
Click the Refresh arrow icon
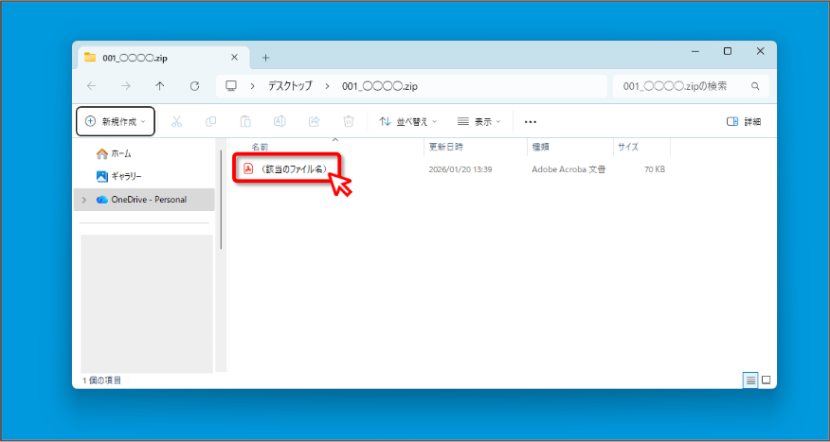194,86
